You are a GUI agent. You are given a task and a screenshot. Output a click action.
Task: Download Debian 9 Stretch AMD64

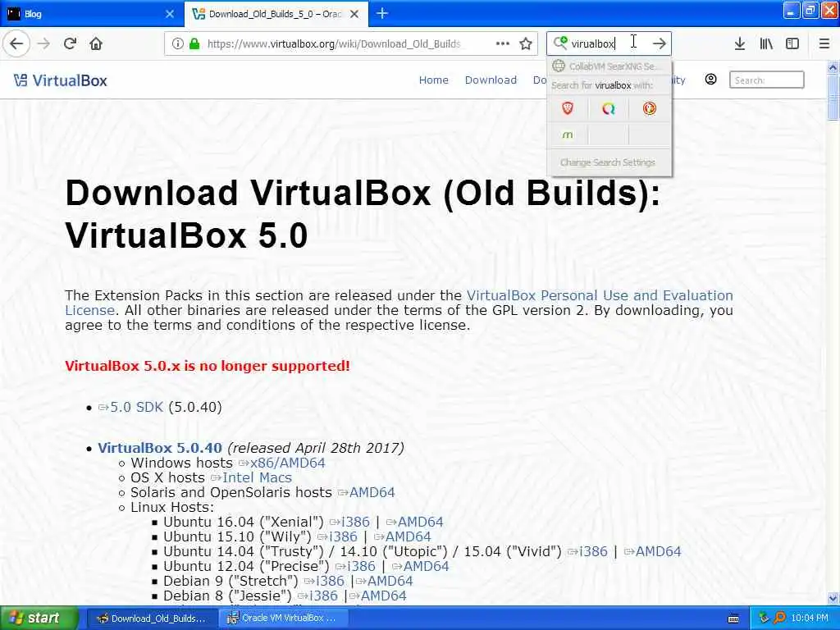pyautogui.click(x=390, y=581)
